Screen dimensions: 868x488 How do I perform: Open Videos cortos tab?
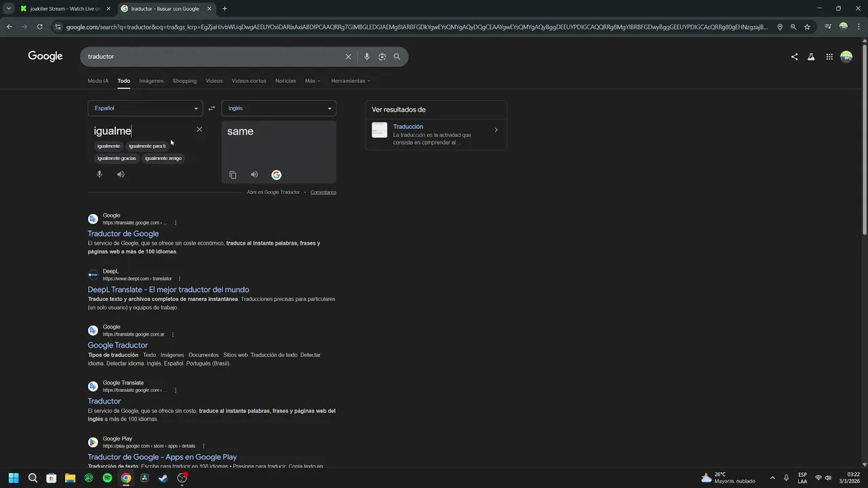[249, 81]
